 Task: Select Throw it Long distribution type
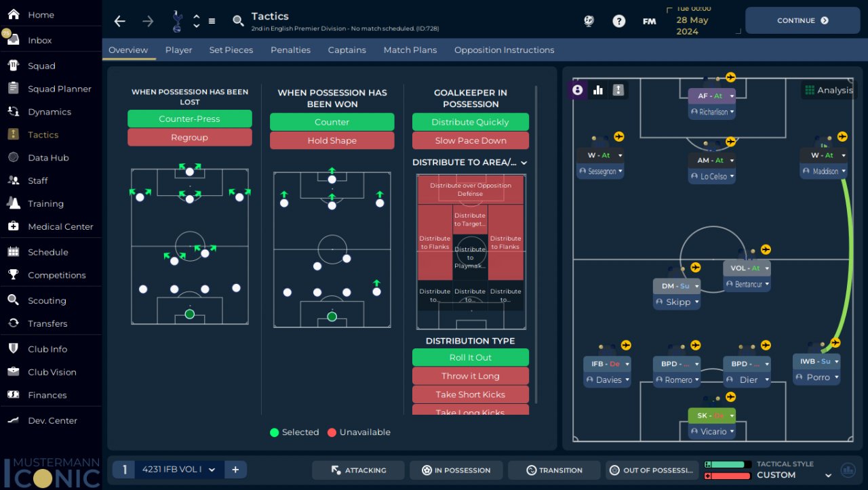click(x=471, y=376)
